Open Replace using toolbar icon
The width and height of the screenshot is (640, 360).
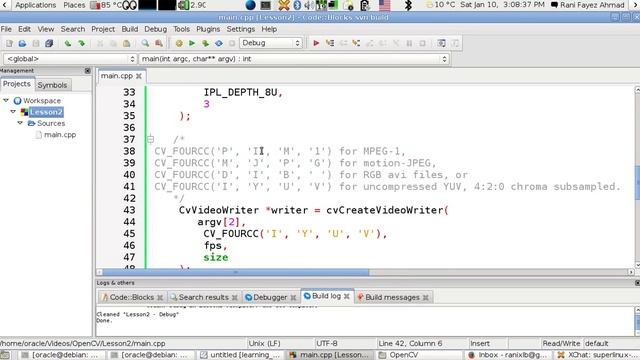point(159,43)
